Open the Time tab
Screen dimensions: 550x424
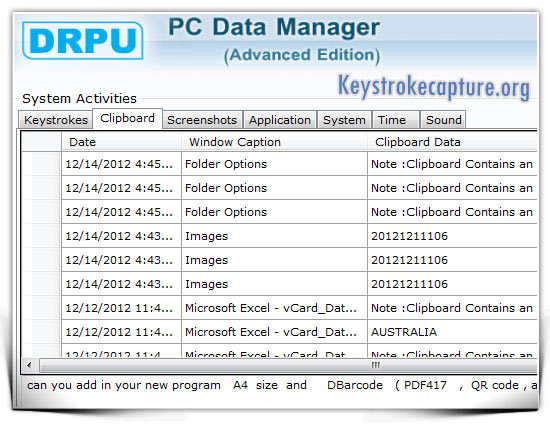tap(396, 120)
